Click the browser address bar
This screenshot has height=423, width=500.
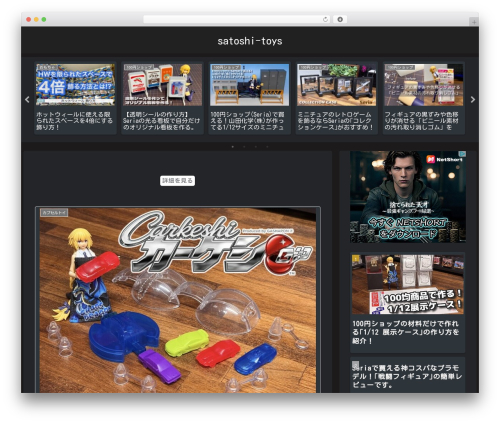pos(237,19)
